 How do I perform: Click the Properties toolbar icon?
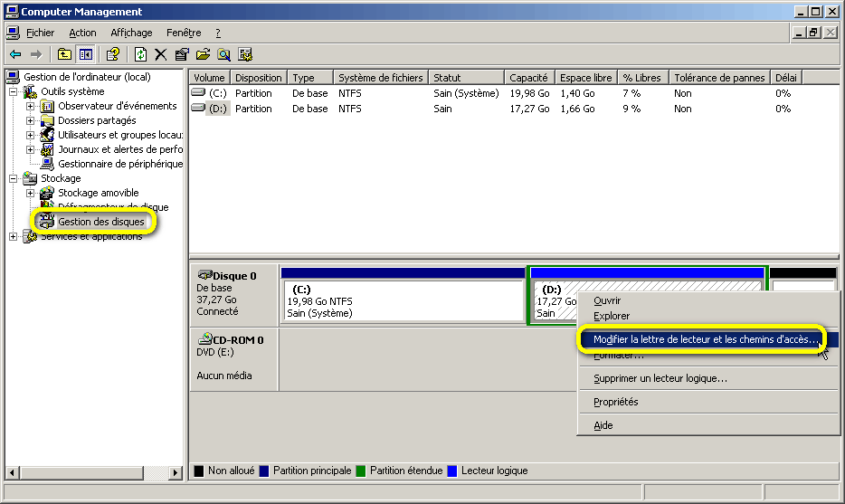coord(182,54)
